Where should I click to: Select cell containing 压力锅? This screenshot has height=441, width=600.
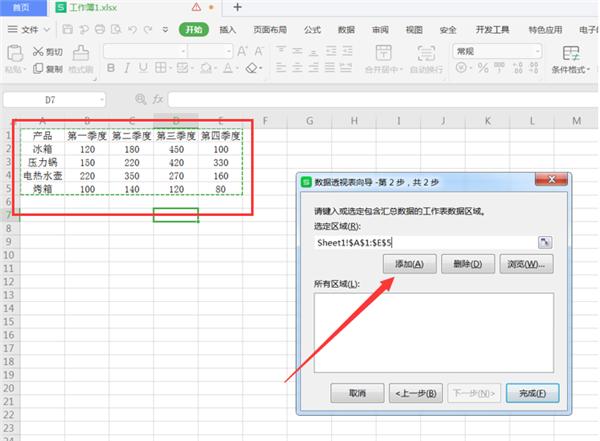point(42,162)
